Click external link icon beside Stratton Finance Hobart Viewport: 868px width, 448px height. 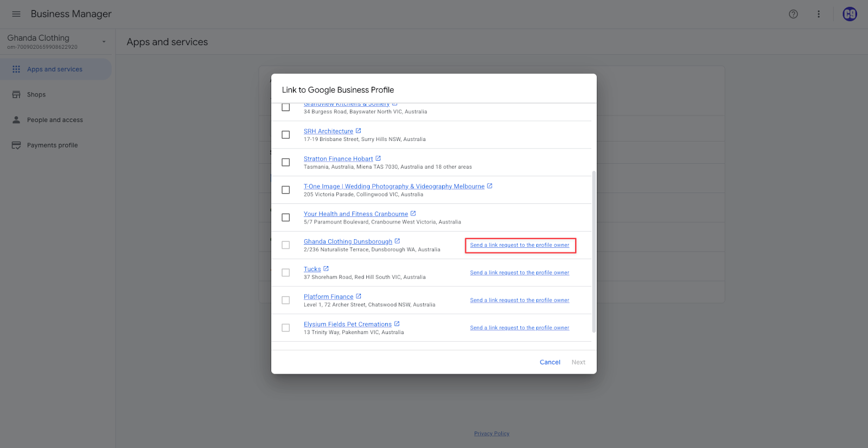(378, 158)
